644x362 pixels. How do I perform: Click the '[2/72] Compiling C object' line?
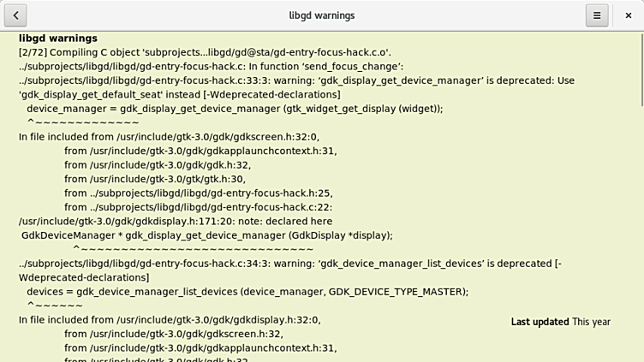pyautogui.click(x=205, y=52)
